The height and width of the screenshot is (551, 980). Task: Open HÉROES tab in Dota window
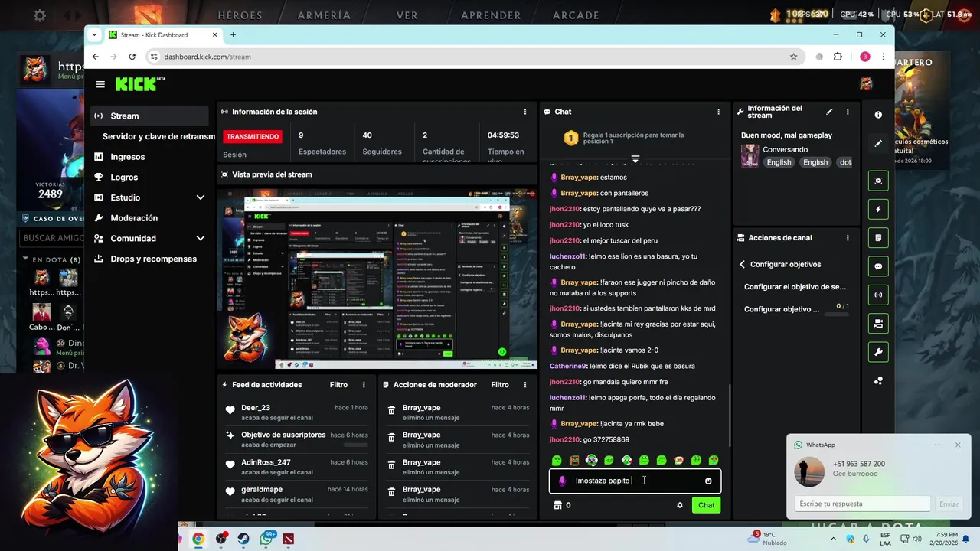240,15
